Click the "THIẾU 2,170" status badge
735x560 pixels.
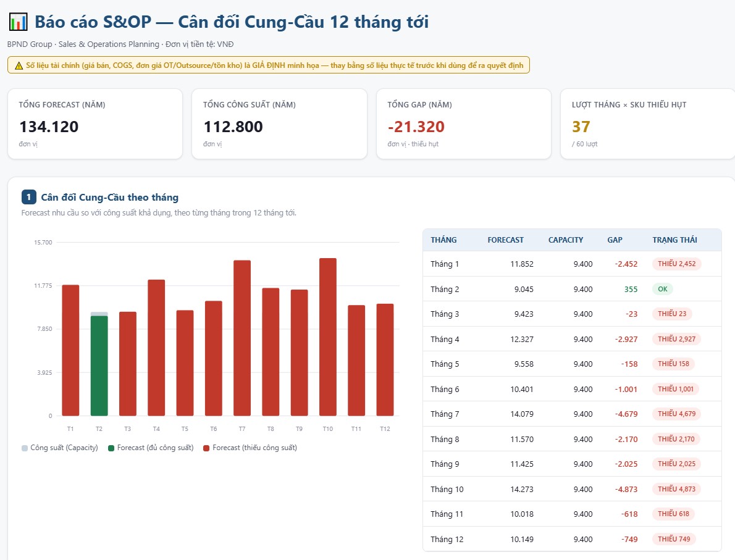coord(676,439)
